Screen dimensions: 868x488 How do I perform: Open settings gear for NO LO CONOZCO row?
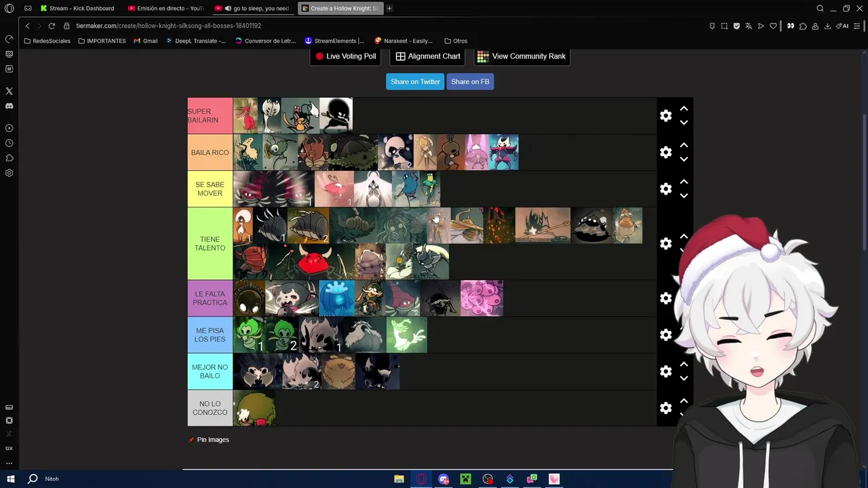[x=666, y=408]
